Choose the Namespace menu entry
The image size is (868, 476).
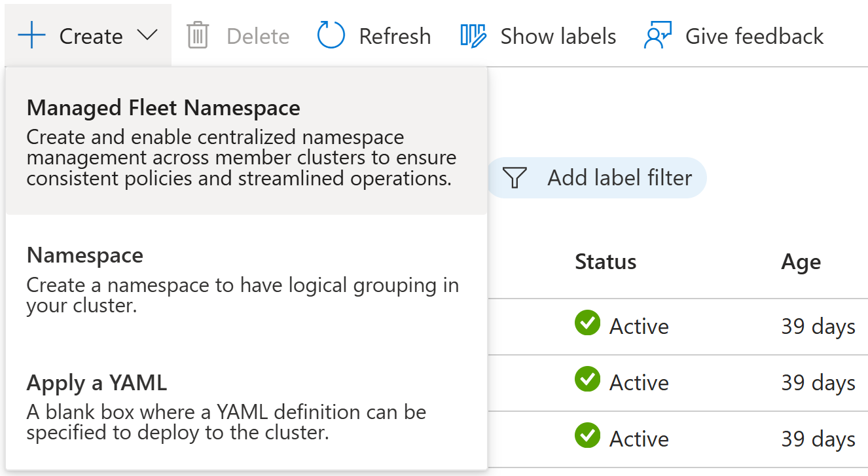pyautogui.click(x=85, y=255)
